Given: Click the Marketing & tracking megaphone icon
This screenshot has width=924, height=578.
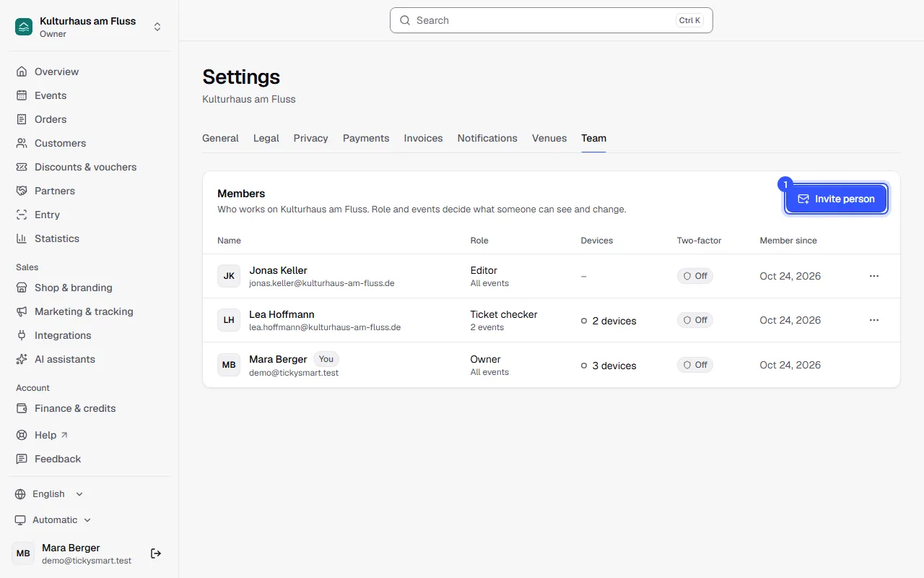Looking at the screenshot, I should pyautogui.click(x=22, y=311).
